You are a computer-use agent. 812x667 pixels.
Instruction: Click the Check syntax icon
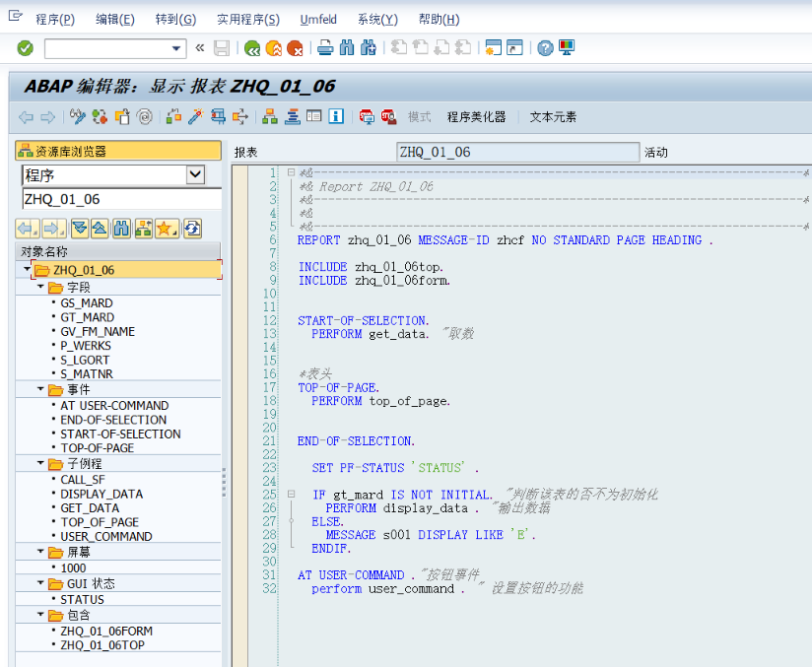click(x=173, y=116)
